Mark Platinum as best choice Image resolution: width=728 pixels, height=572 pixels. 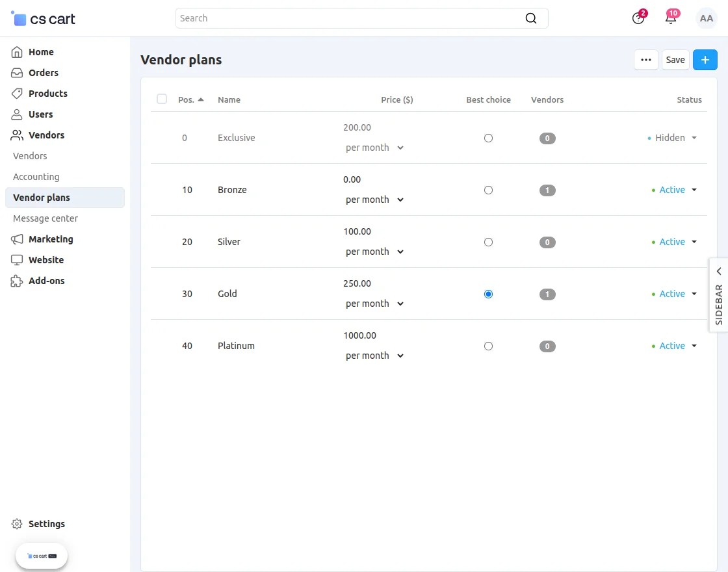pyautogui.click(x=488, y=346)
